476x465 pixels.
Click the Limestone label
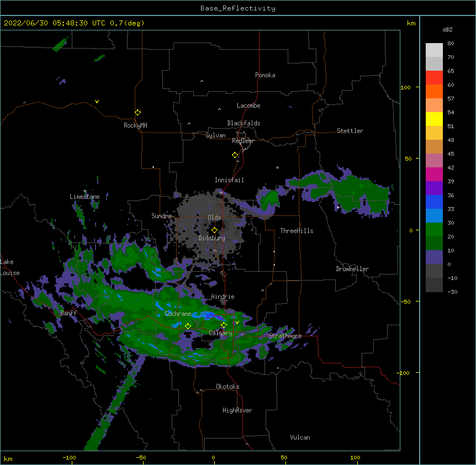(x=84, y=197)
